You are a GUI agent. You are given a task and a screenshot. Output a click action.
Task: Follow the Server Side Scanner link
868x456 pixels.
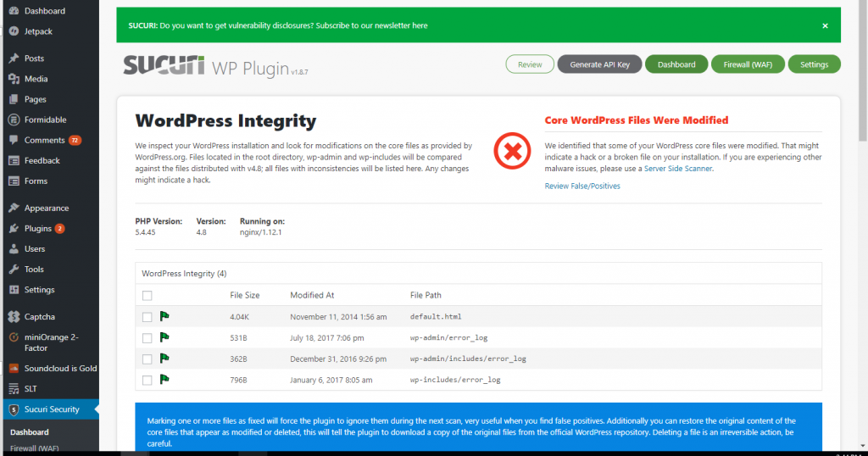point(678,169)
